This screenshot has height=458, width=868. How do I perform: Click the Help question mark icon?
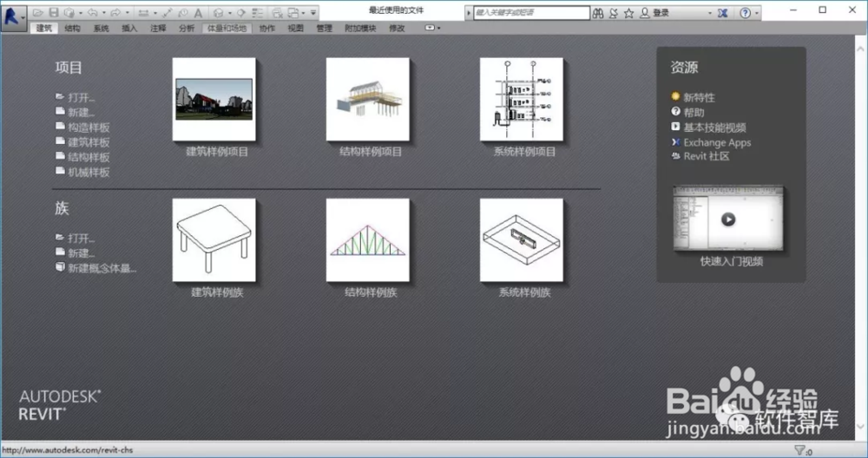745,13
